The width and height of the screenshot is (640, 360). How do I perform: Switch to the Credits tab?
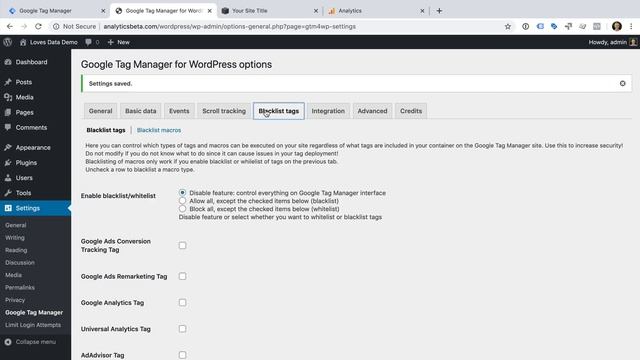pos(411,111)
